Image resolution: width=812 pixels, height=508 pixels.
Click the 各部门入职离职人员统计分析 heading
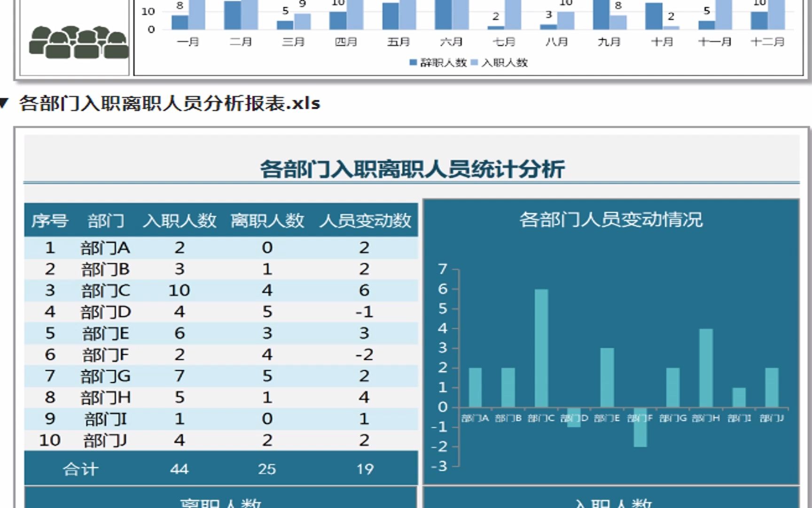click(x=412, y=169)
